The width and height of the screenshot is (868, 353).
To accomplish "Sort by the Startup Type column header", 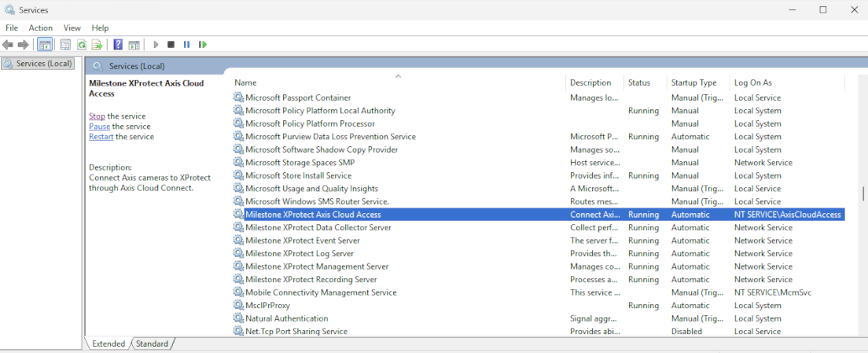I will [698, 83].
